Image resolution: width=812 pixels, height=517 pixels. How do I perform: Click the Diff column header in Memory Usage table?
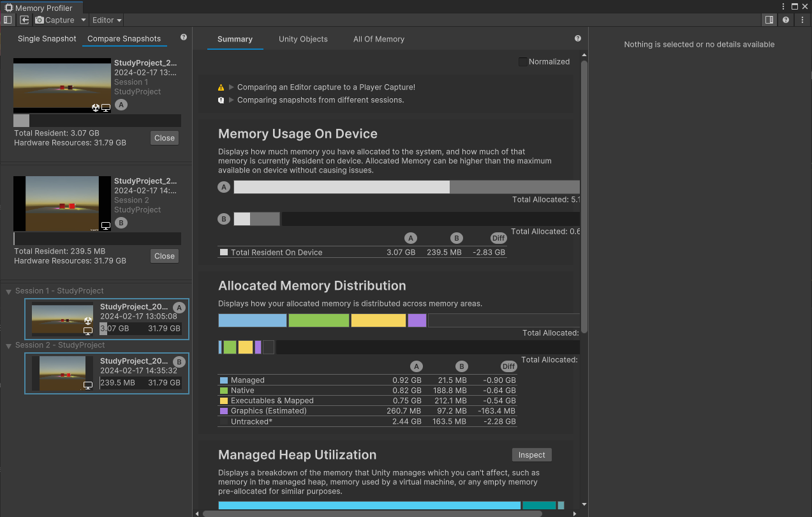pyautogui.click(x=498, y=238)
